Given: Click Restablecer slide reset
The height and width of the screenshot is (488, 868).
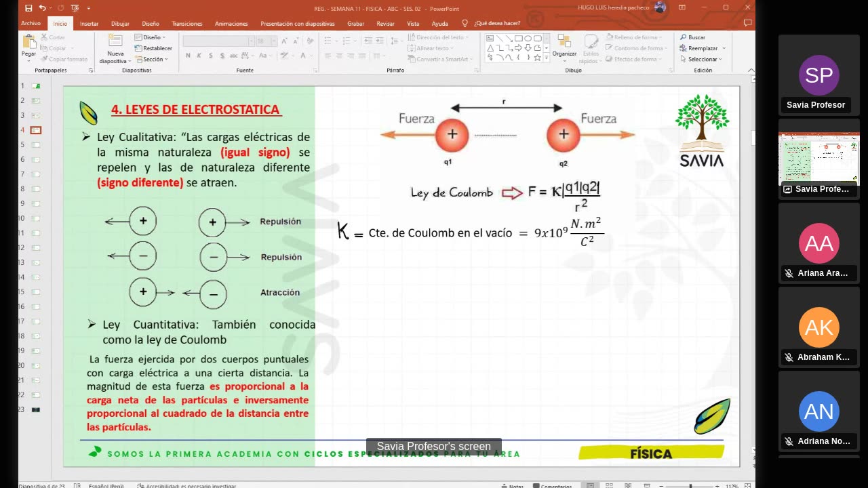Looking at the screenshot, I should tap(153, 48).
